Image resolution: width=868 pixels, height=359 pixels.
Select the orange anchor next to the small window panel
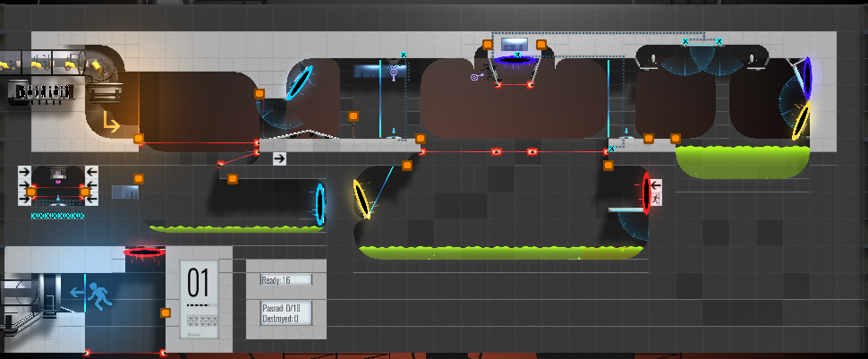point(139,179)
